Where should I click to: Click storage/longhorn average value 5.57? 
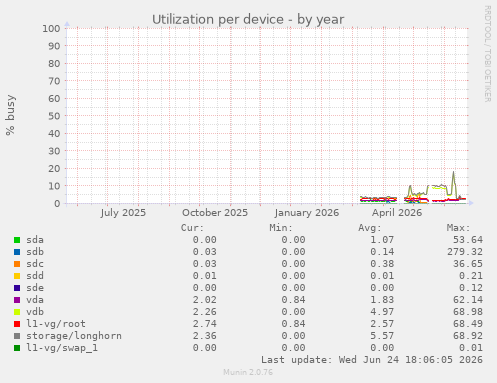[382, 336]
